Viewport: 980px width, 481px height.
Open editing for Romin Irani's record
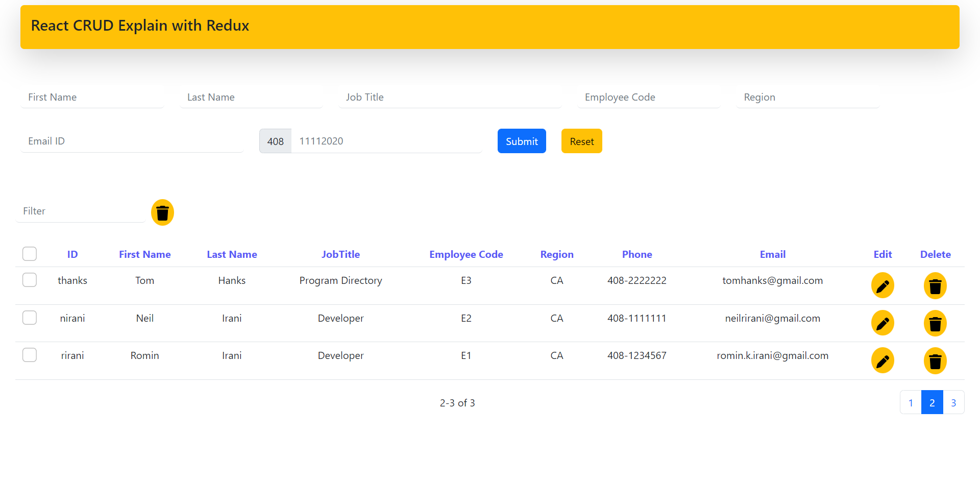pyautogui.click(x=883, y=360)
